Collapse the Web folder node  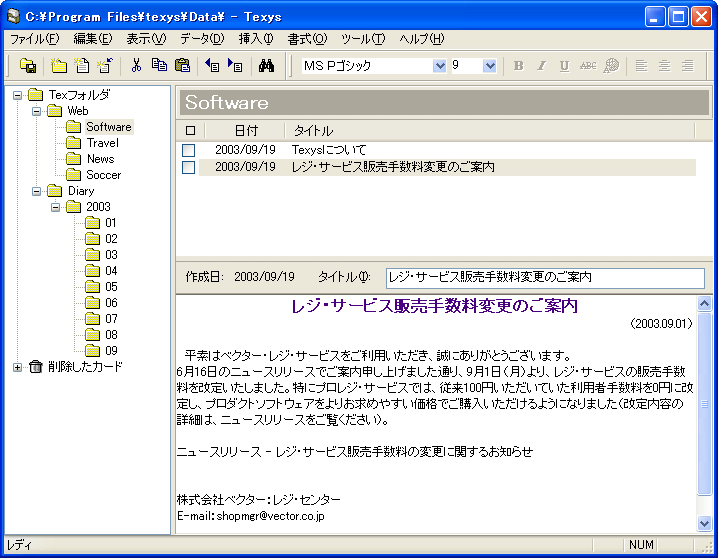click(36, 111)
